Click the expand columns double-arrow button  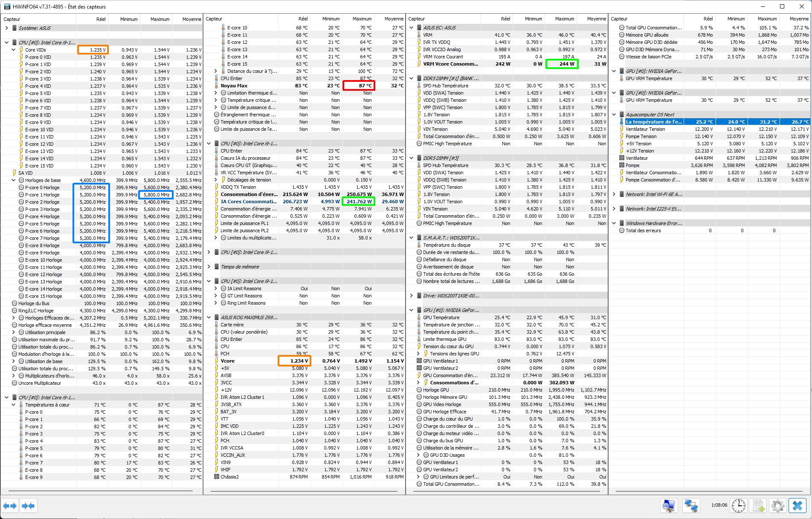[10, 506]
